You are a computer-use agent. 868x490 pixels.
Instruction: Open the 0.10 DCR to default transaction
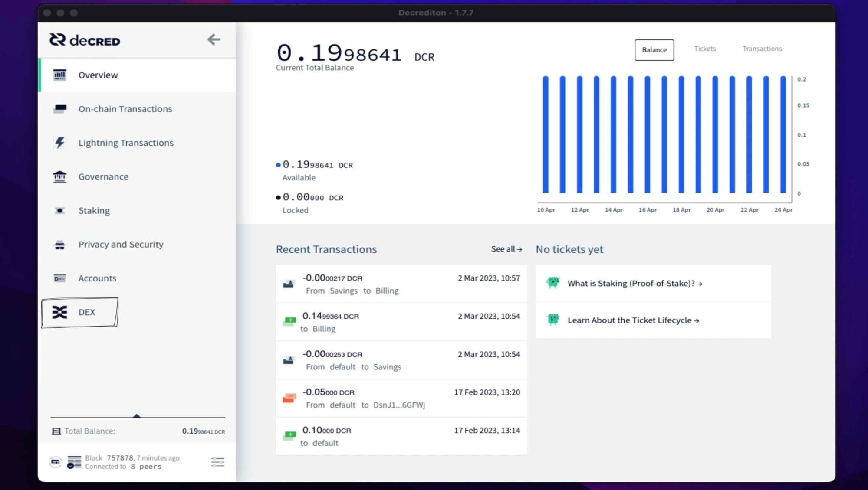point(401,436)
